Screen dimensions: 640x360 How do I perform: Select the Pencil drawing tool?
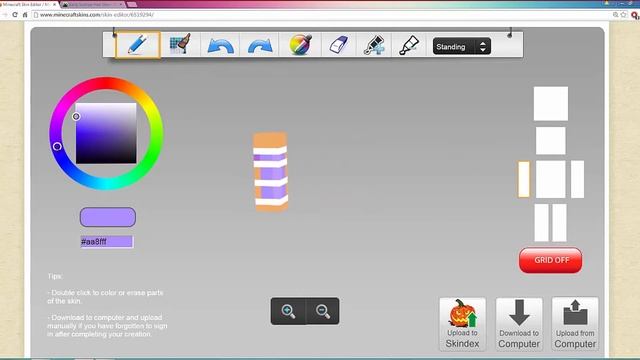138,45
